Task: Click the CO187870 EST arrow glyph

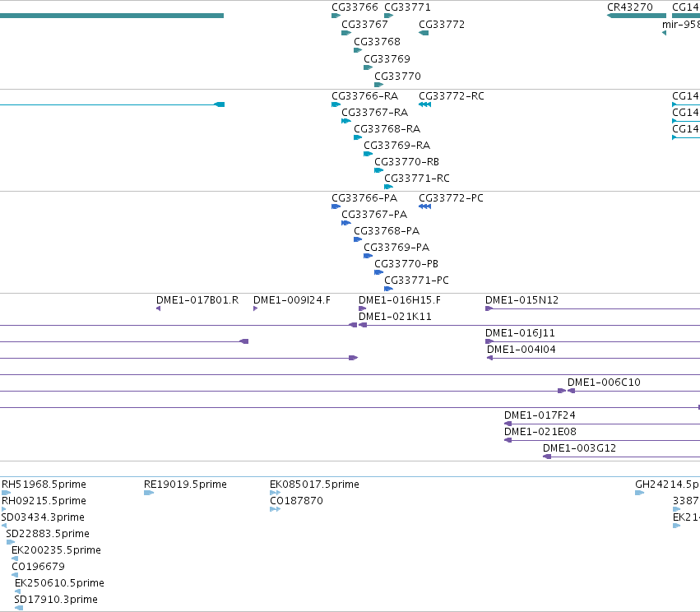Action: pos(275,509)
